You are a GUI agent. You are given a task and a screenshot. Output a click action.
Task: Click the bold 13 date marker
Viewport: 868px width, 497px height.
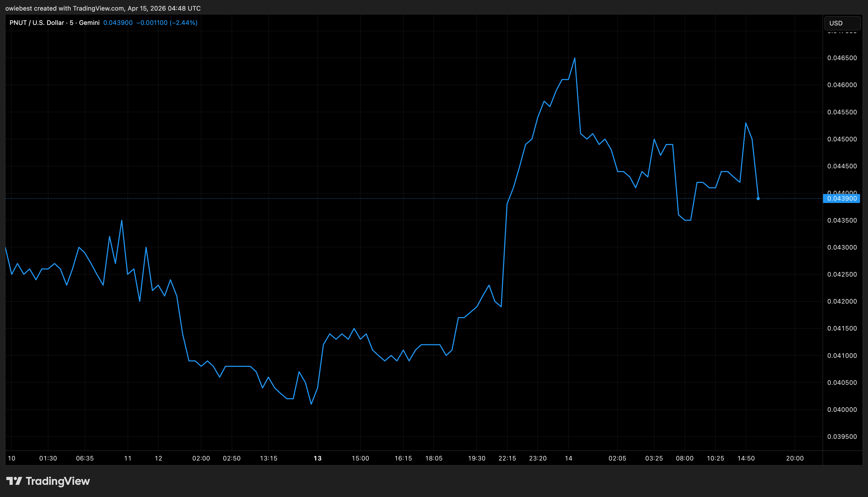[318, 458]
